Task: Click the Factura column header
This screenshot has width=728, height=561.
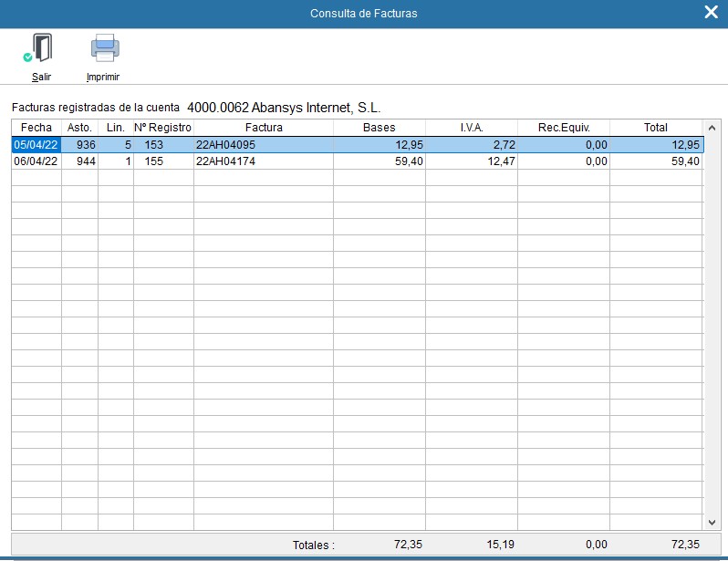Action: (264, 128)
